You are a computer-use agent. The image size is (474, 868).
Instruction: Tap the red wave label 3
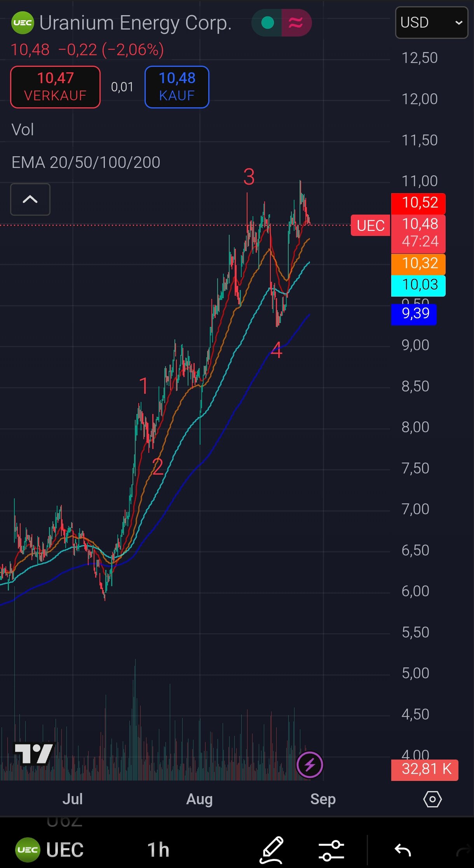click(x=249, y=177)
